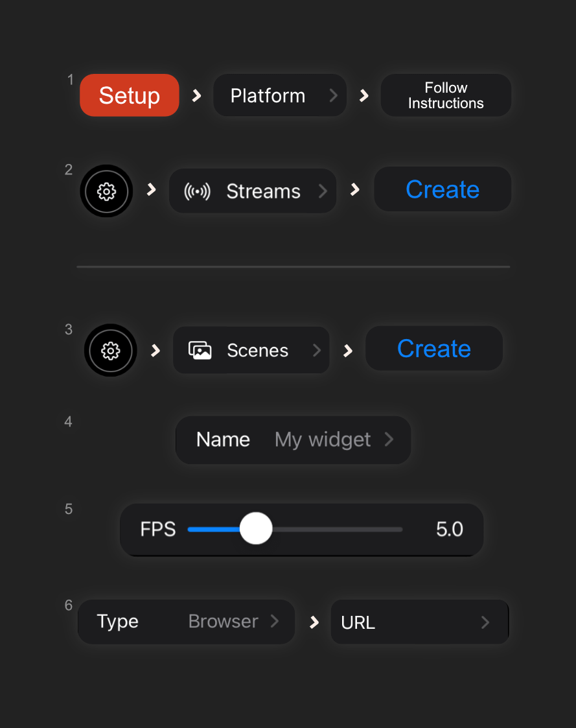This screenshot has width=576, height=728.
Task: Click the FPS value 5.0
Action: click(450, 530)
